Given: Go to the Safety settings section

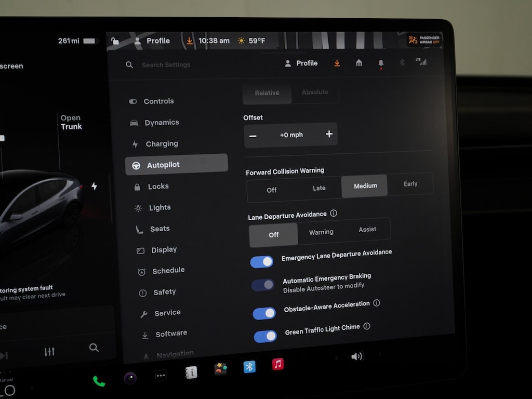Looking at the screenshot, I should (x=164, y=292).
